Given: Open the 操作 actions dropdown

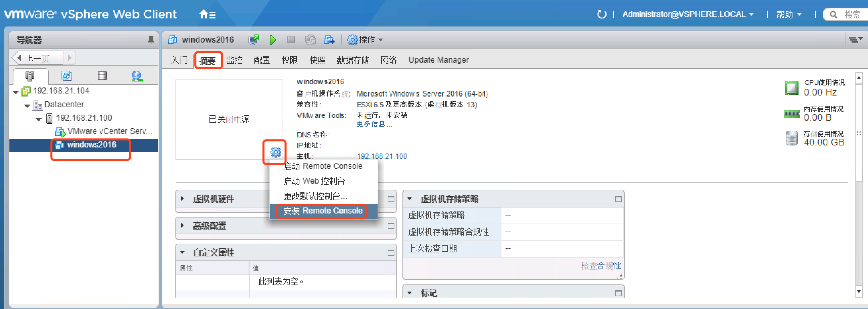Looking at the screenshot, I should pyautogui.click(x=366, y=40).
